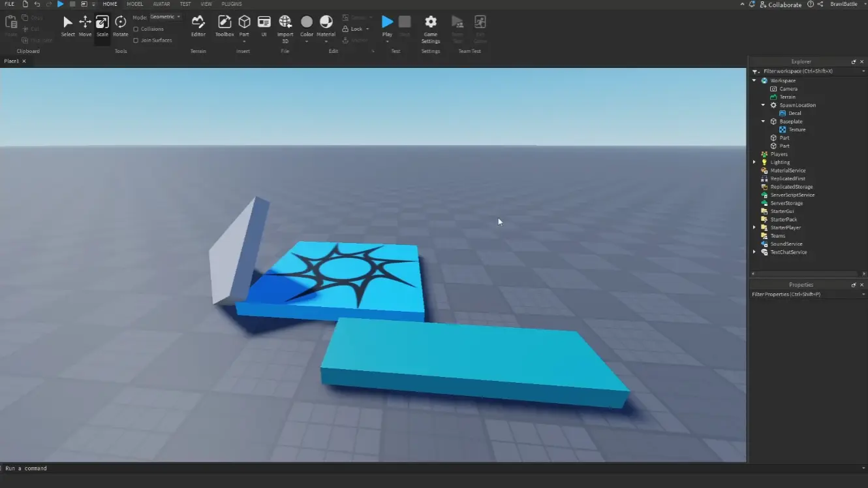Open the UI editor tool

click(x=264, y=26)
